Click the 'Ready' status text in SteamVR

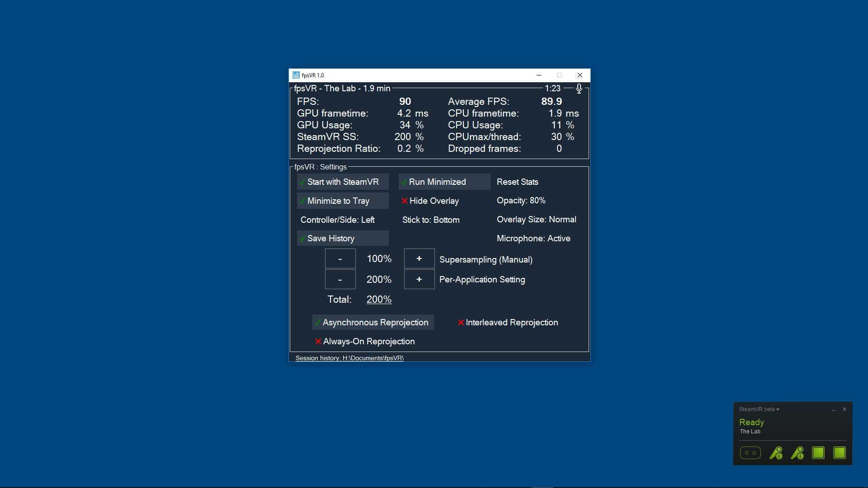coord(751,422)
